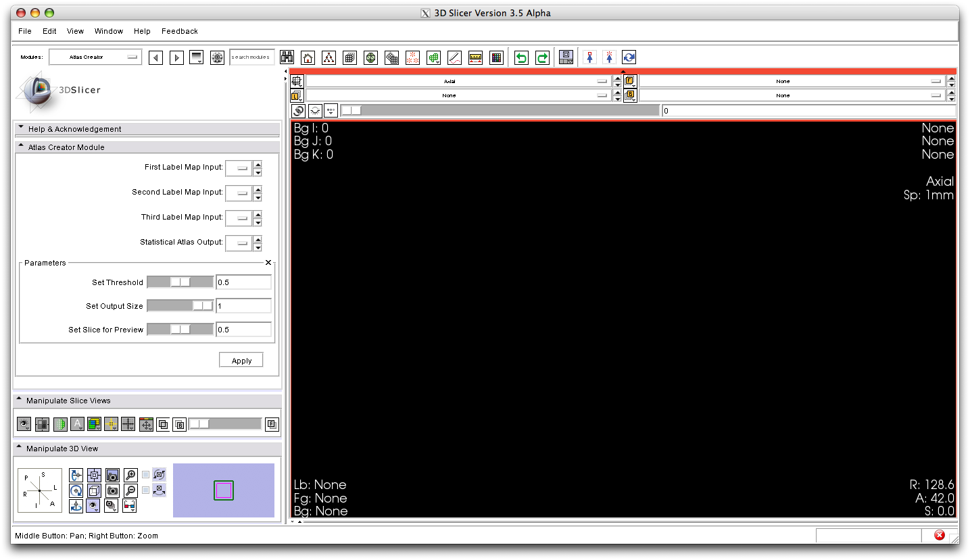Toggle the slice visibility eye icon above viewer
970x560 pixels.
(x=314, y=111)
